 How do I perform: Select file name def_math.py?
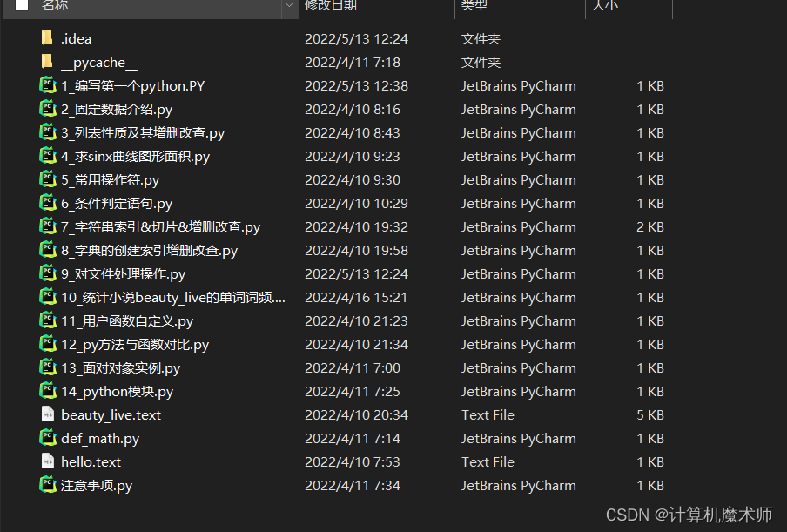click(x=100, y=439)
